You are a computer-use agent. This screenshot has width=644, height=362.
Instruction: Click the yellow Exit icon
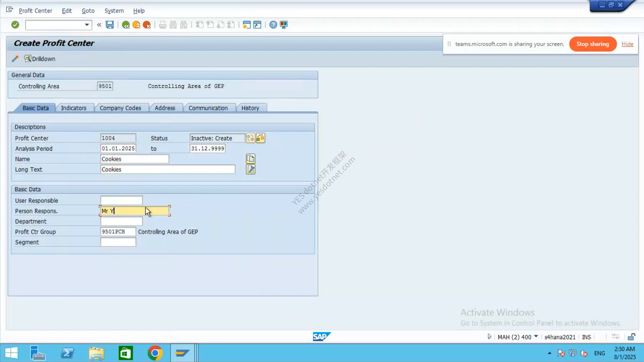pyautogui.click(x=136, y=25)
